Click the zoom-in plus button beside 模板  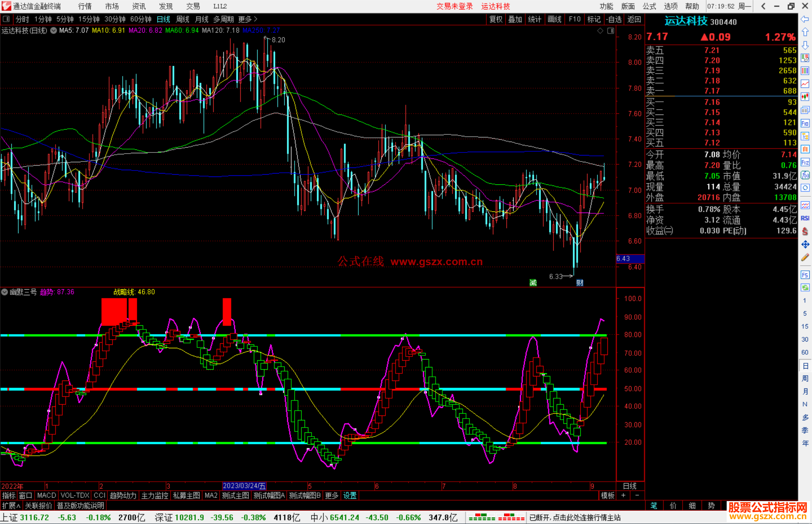point(623,495)
